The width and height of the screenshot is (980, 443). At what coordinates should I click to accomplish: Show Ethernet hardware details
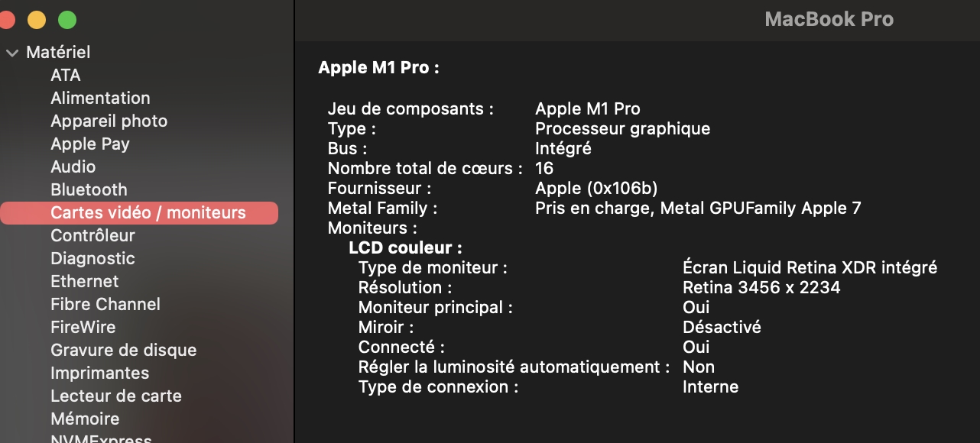coord(85,281)
